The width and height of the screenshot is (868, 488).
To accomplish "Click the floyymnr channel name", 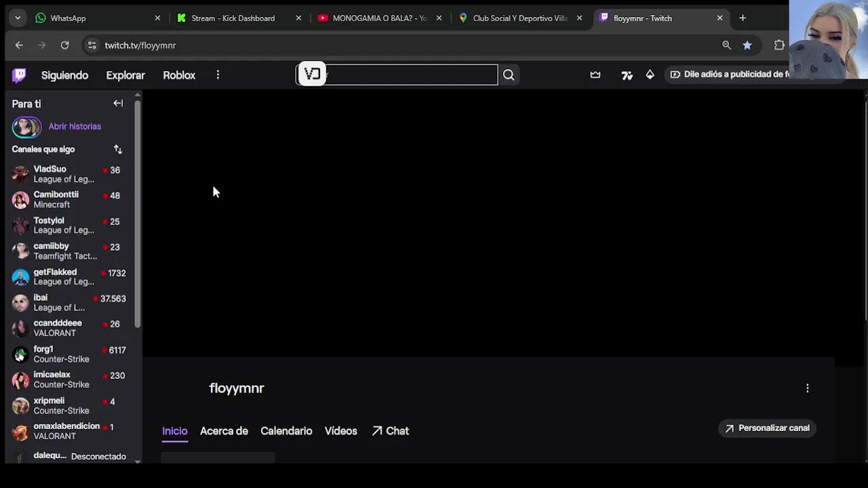I will tap(237, 388).
